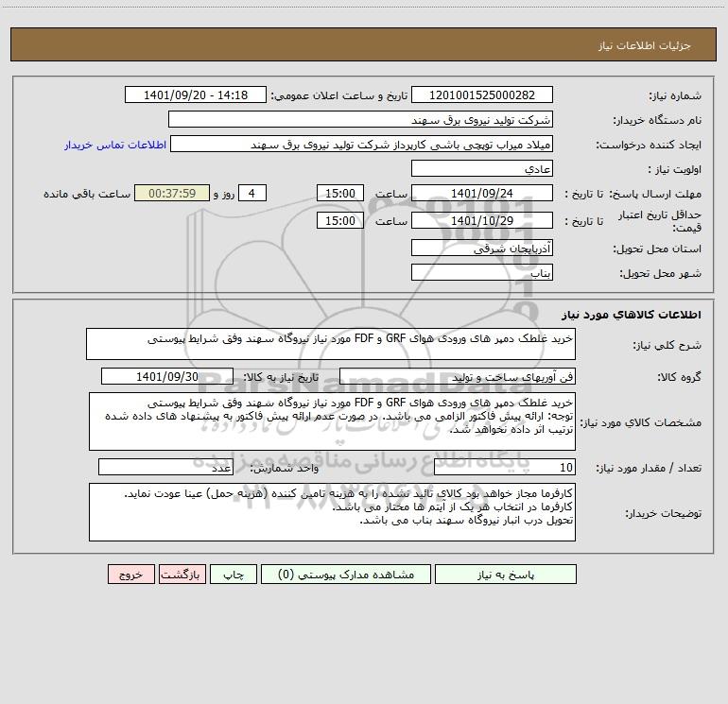Click unit of measure field عدد
728x704 pixels.
point(165,468)
